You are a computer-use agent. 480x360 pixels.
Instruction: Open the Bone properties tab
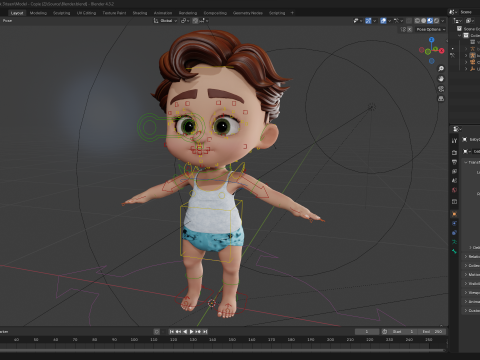(455, 251)
